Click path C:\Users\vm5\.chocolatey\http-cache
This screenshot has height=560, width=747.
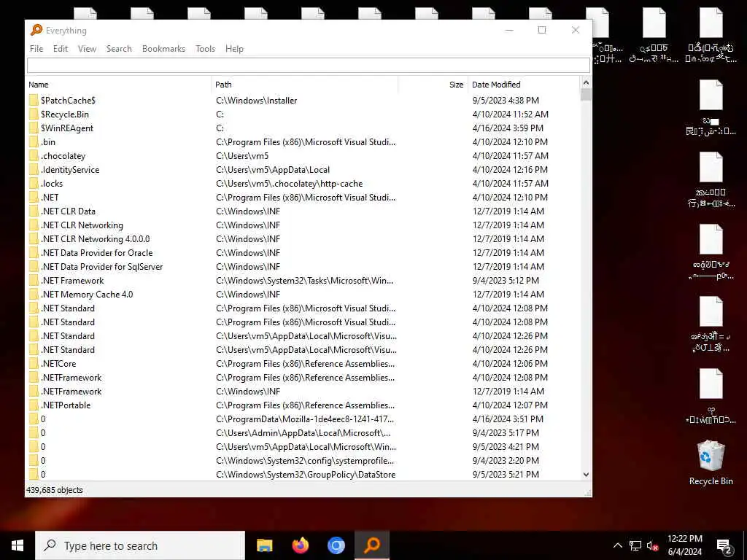click(x=289, y=183)
